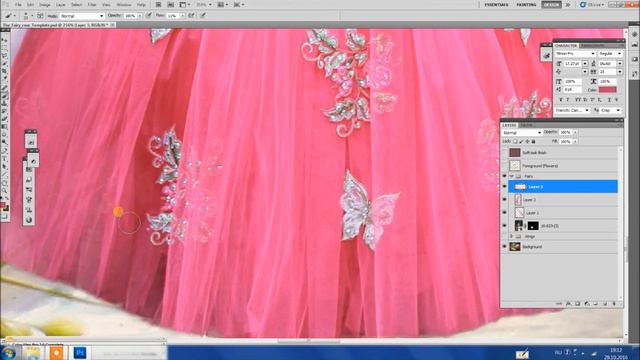
Task: Delete layer with the trash icon
Action: point(614,304)
